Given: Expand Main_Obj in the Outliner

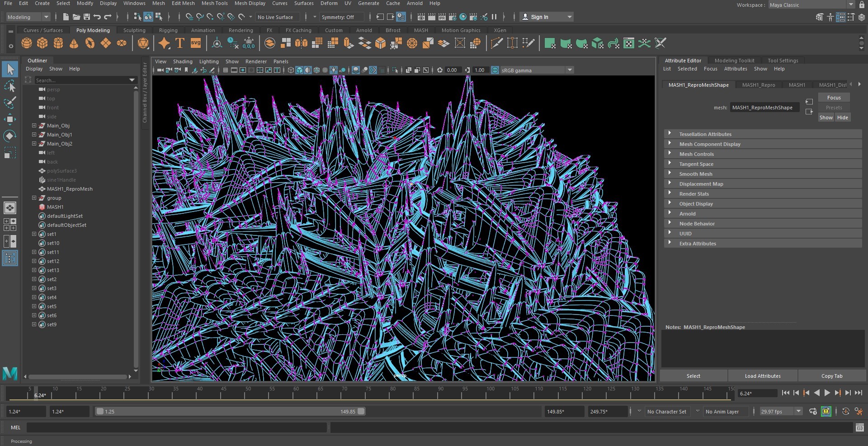Looking at the screenshot, I should [x=34, y=126].
